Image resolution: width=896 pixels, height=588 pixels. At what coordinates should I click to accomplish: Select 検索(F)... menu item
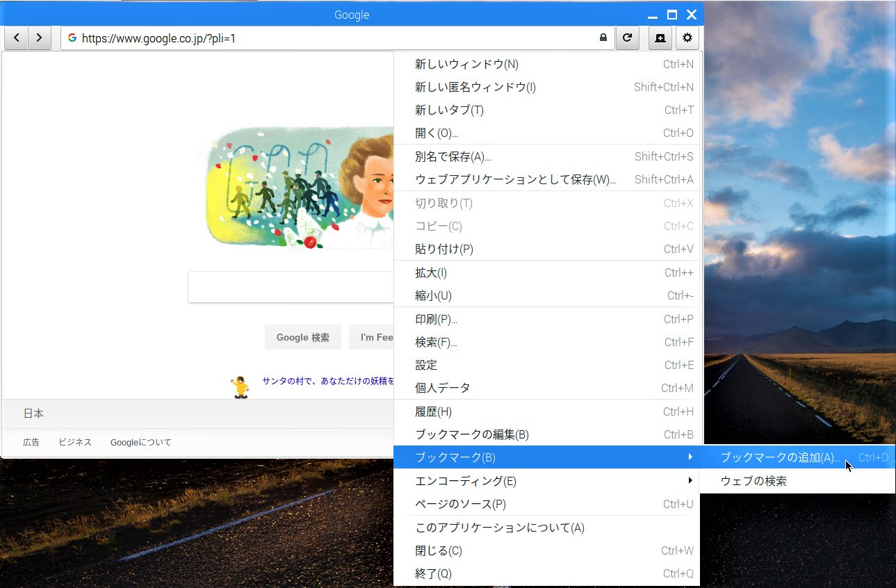(x=547, y=343)
